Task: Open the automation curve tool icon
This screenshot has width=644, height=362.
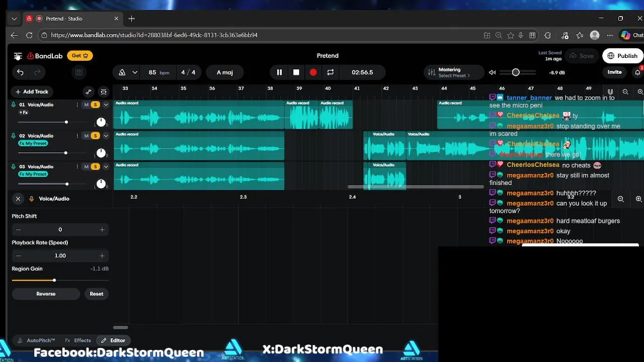Action: pyautogui.click(x=89, y=92)
